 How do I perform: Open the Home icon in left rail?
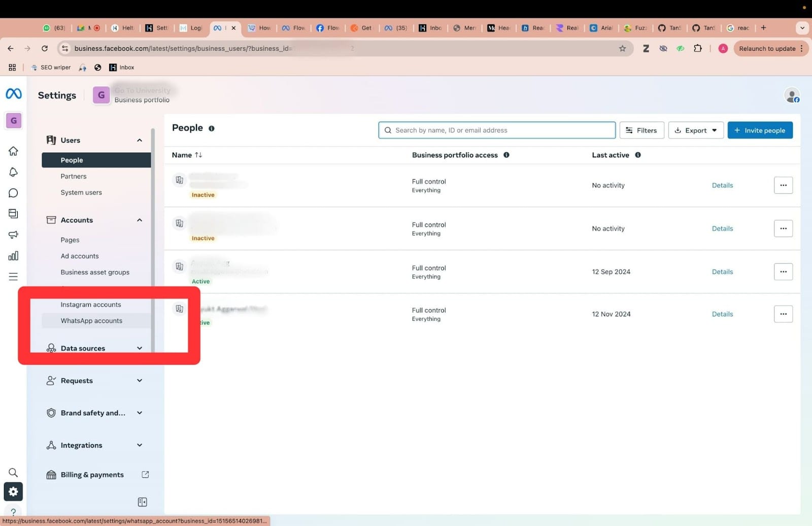14,151
